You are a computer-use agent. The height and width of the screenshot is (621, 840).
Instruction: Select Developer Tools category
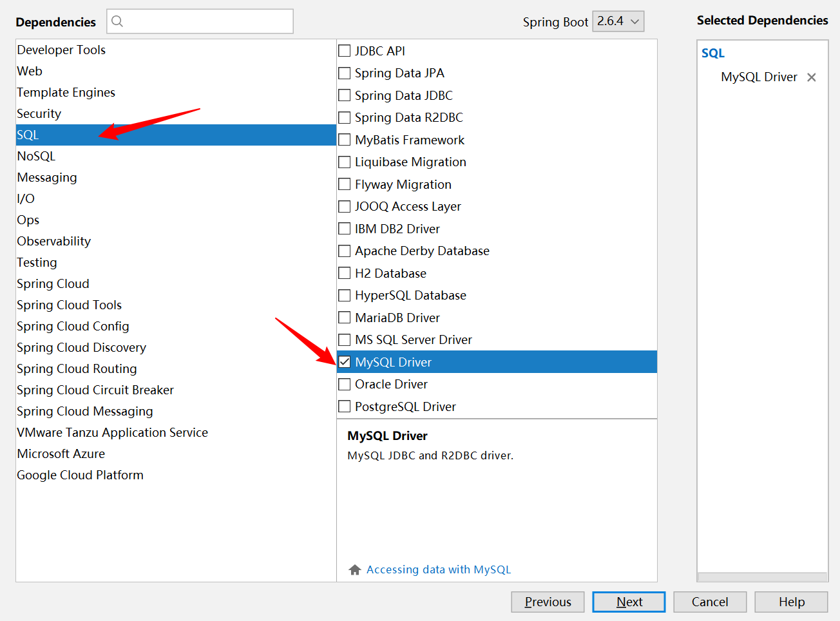tap(176, 50)
